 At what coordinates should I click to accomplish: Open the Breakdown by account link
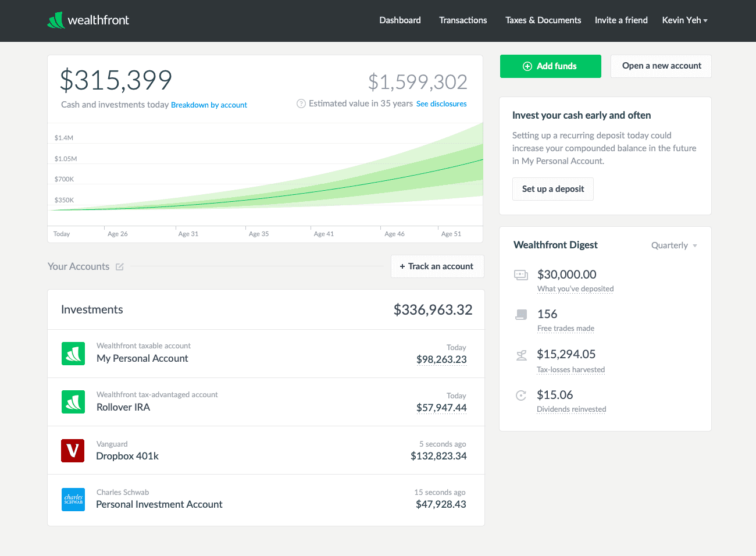pos(209,105)
